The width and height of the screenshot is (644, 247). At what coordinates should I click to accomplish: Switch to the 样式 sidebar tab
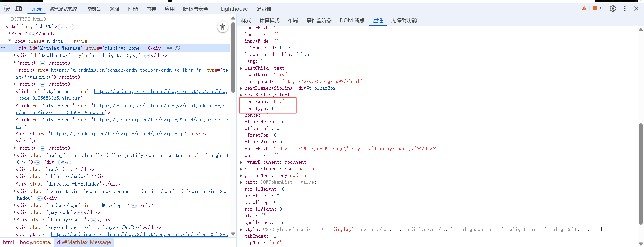pos(246,20)
